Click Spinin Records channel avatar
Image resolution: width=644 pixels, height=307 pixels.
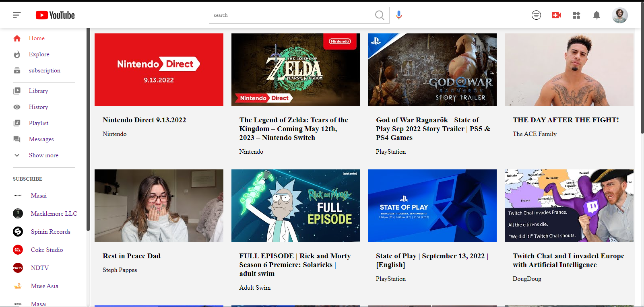[x=18, y=231]
